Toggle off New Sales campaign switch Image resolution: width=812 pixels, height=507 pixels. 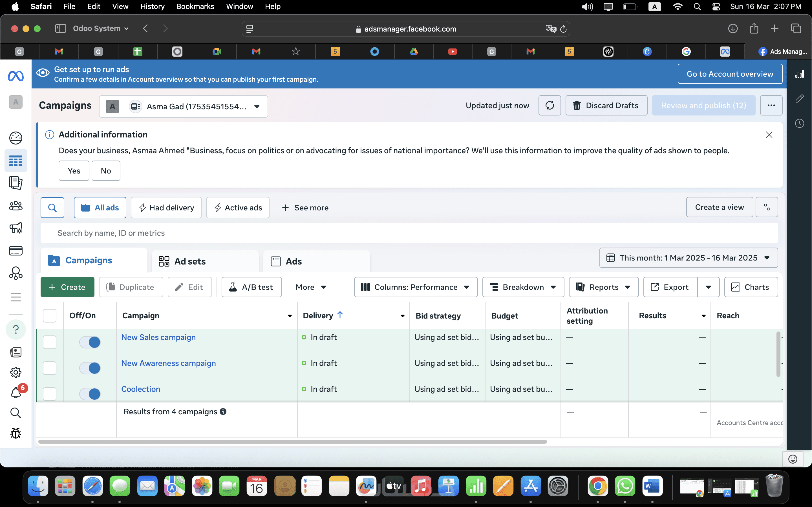[90, 342]
